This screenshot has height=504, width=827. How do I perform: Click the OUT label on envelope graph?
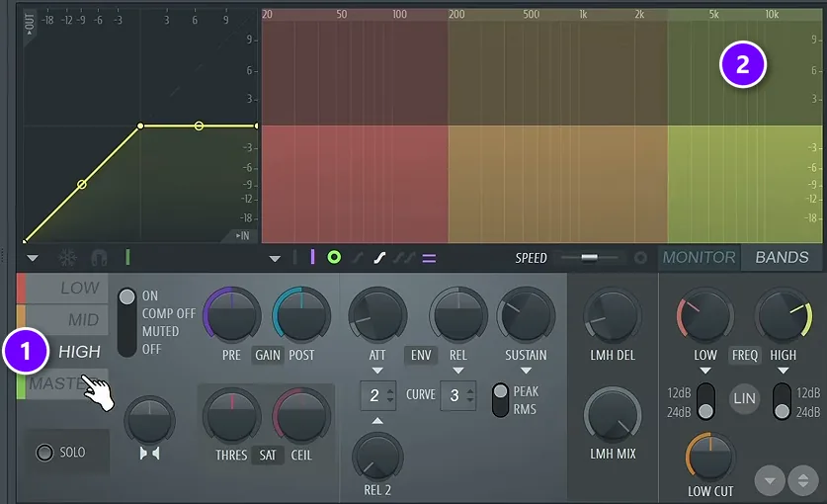click(29, 24)
